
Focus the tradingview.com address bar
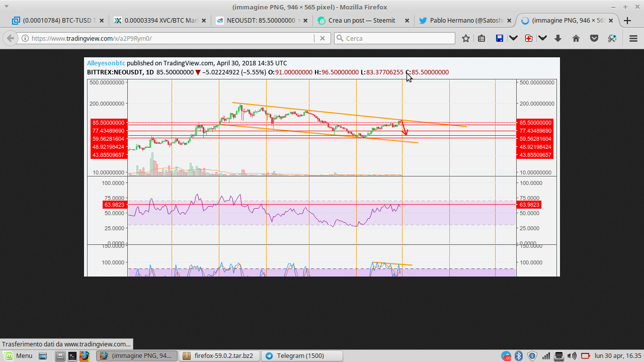172,38
